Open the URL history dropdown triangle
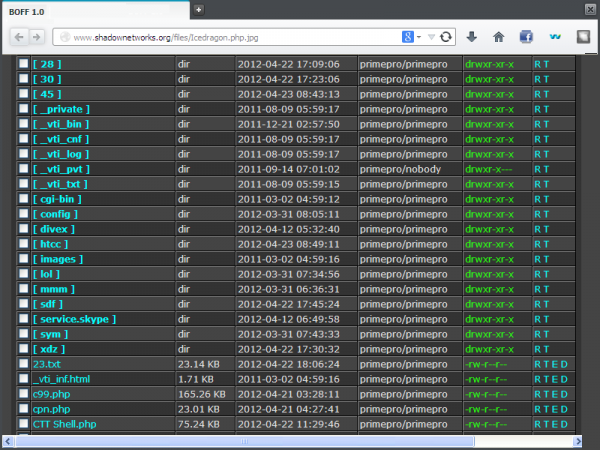The image size is (600, 450). (431, 37)
